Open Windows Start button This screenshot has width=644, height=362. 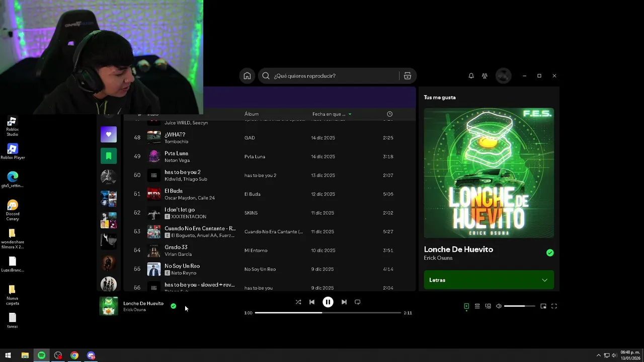pyautogui.click(x=8, y=355)
